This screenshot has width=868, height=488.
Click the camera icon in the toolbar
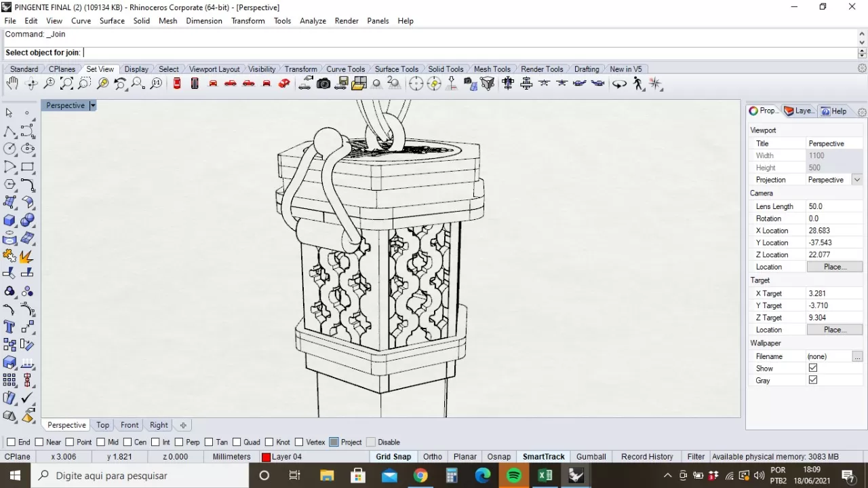point(323,83)
